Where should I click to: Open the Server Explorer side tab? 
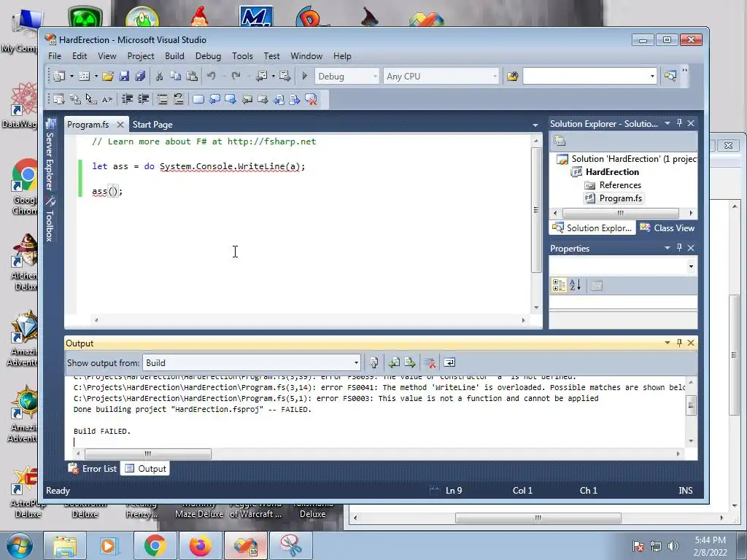pyautogui.click(x=50, y=155)
